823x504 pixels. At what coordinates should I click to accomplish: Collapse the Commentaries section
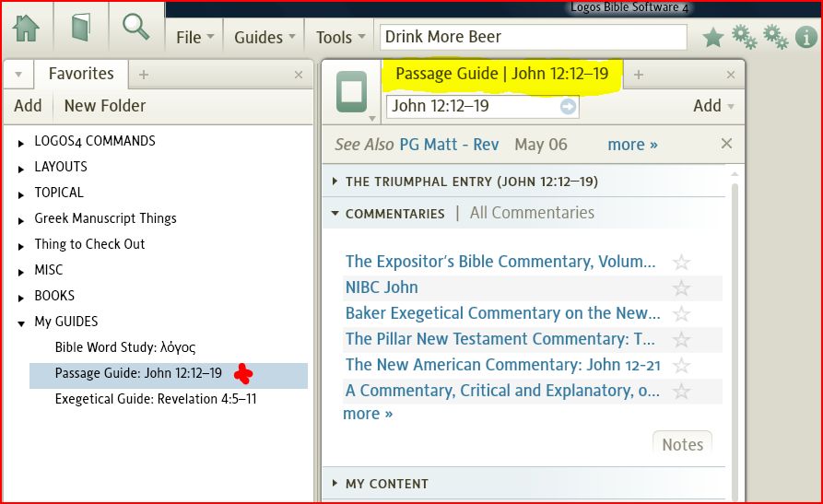pos(335,213)
